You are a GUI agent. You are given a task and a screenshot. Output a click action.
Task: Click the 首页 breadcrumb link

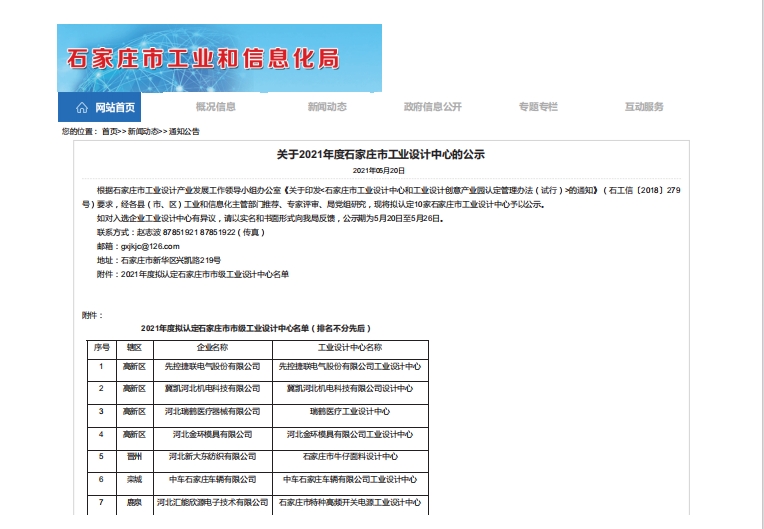coord(109,132)
